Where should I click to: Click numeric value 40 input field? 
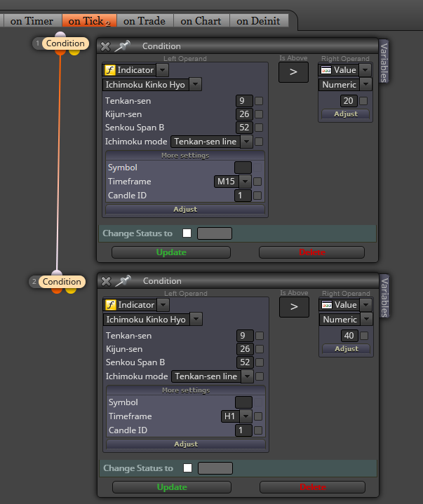tap(349, 336)
